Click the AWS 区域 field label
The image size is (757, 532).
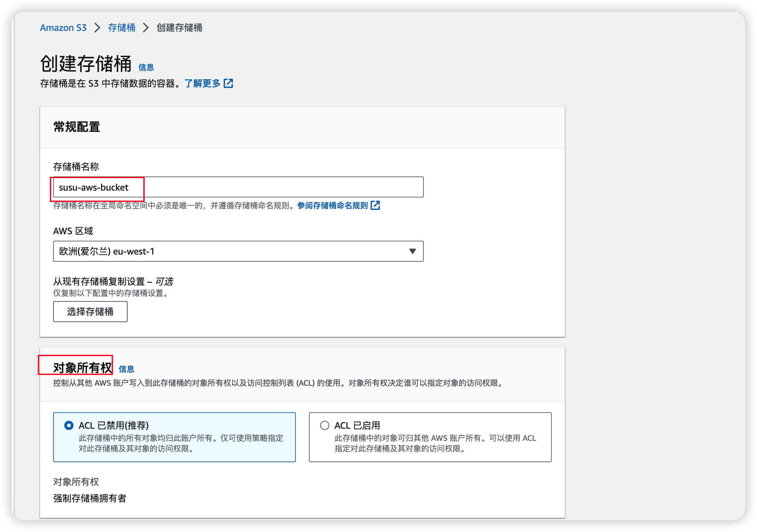[73, 231]
